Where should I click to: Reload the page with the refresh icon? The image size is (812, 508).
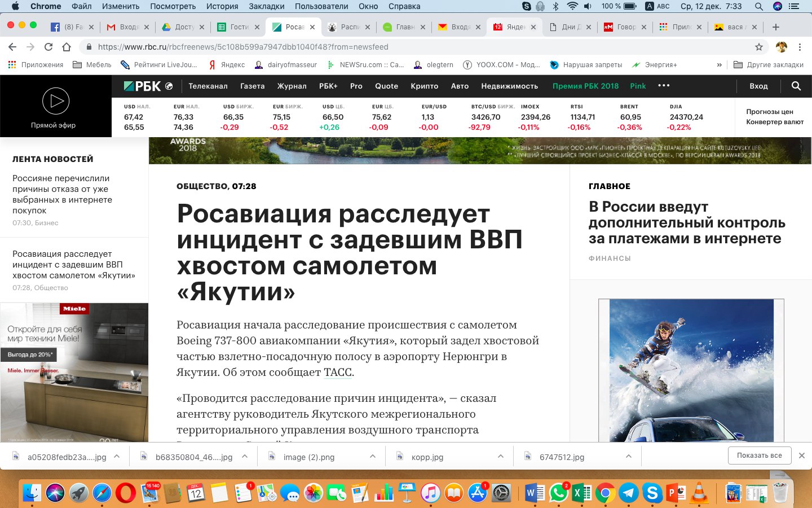coord(48,47)
